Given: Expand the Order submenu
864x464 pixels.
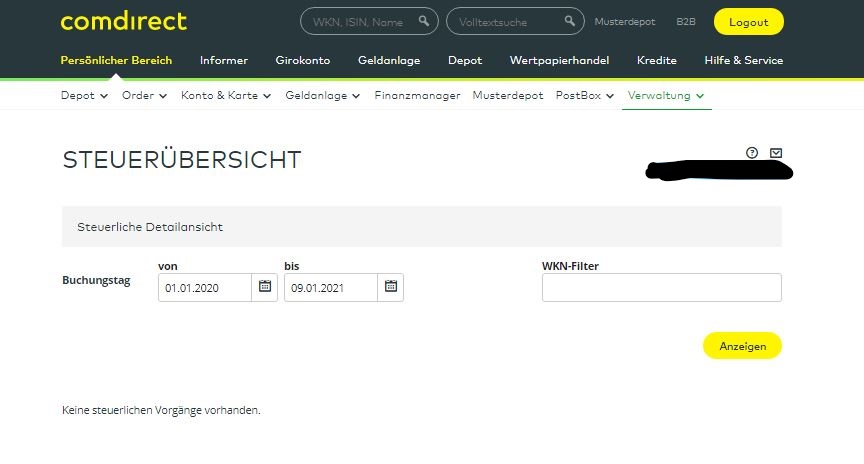Looking at the screenshot, I should coord(144,96).
